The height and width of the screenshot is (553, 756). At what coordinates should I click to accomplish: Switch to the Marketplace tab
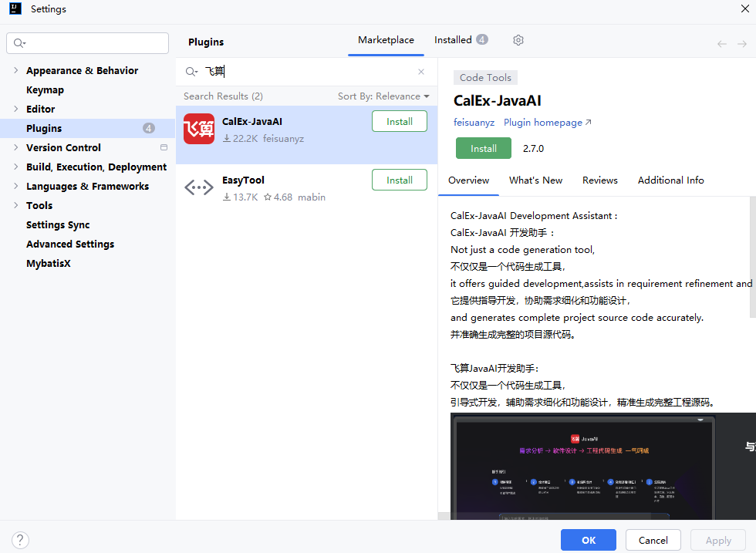point(386,40)
